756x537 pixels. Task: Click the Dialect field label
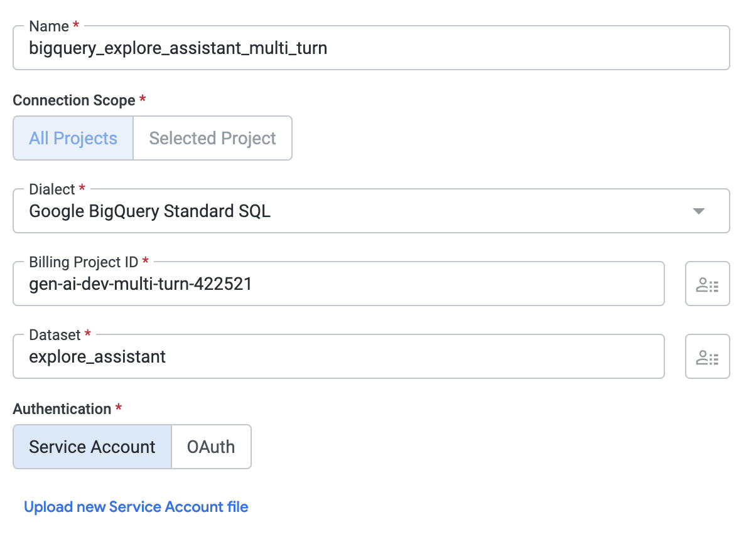pos(52,189)
